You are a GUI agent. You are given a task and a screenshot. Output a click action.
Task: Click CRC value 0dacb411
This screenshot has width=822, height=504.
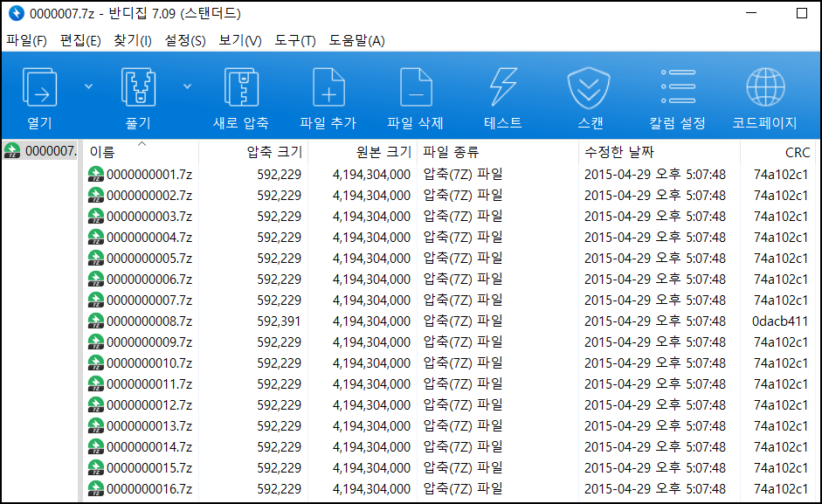point(780,321)
